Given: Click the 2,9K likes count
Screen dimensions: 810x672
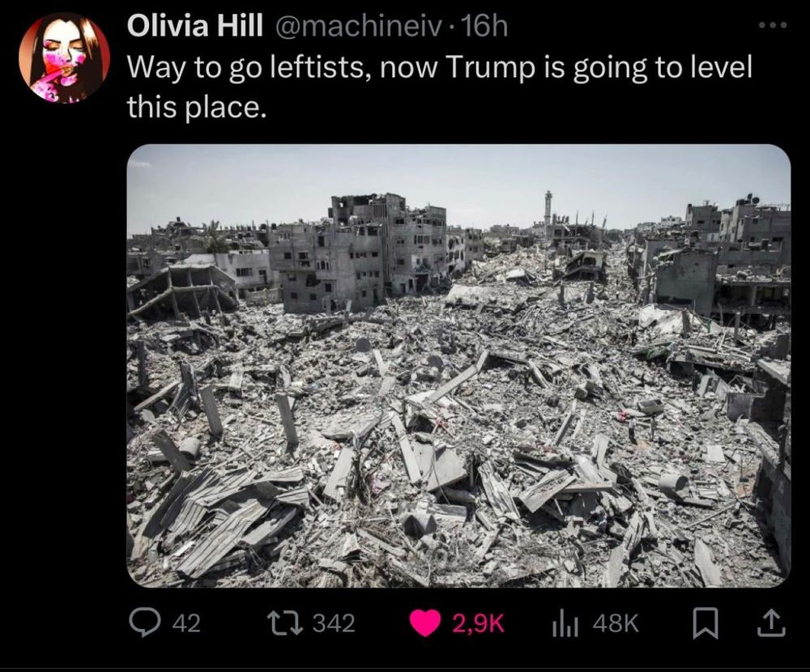Looking at the screenshot, I should [479, 623].
